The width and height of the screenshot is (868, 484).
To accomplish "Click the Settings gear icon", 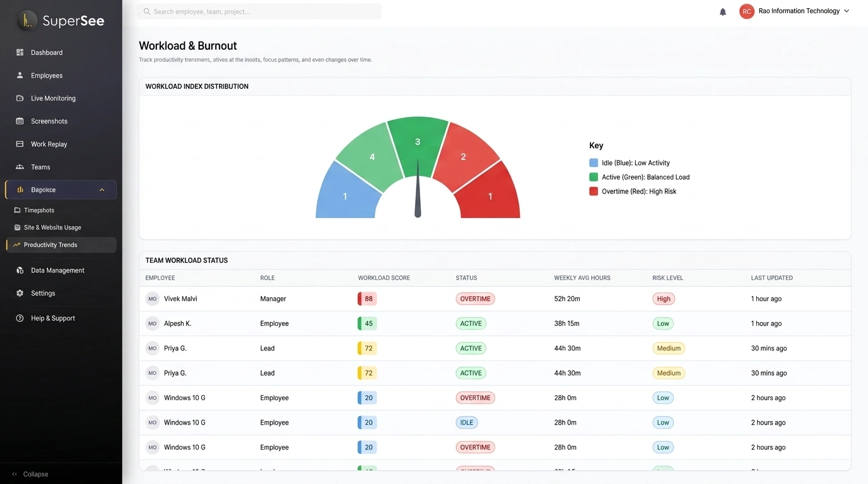I will tap(20, 293).
